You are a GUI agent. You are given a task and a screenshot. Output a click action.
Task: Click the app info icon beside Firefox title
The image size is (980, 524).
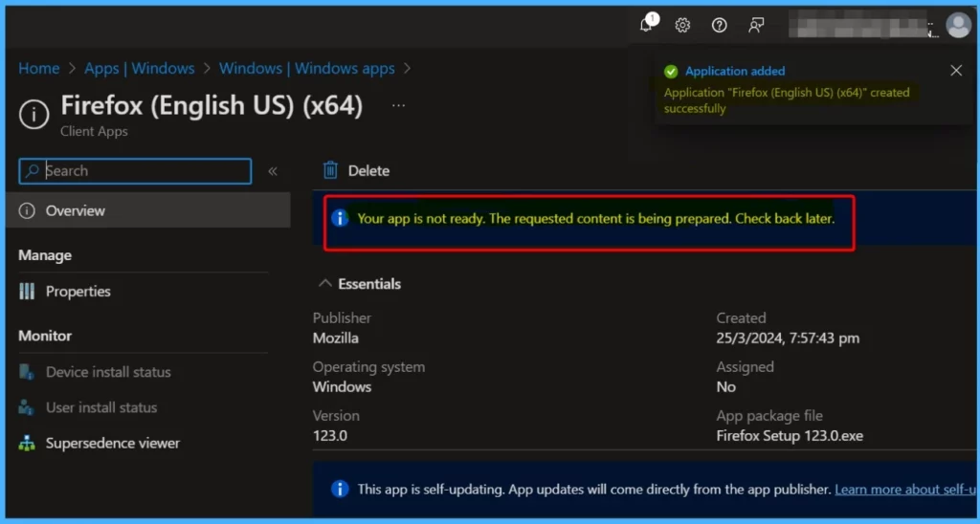click(33, 115)
